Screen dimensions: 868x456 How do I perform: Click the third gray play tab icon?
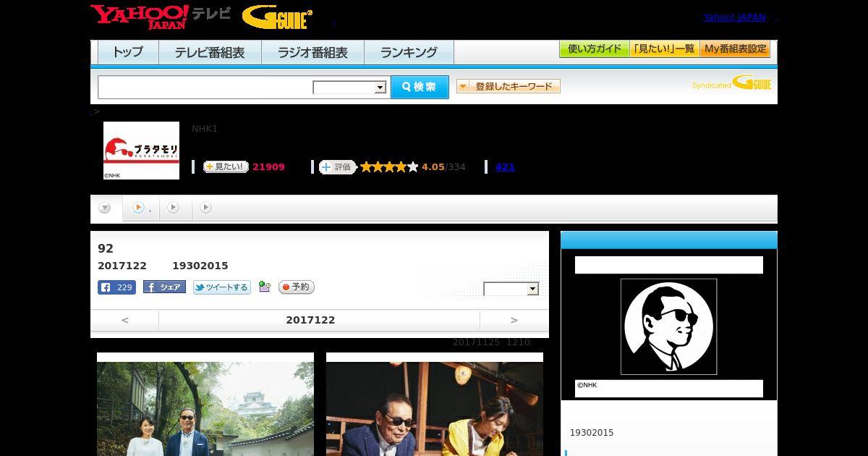click(x=206, y=208)
